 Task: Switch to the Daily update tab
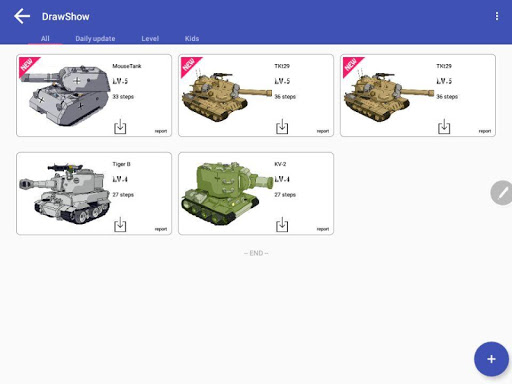click(x=95, y=39)
